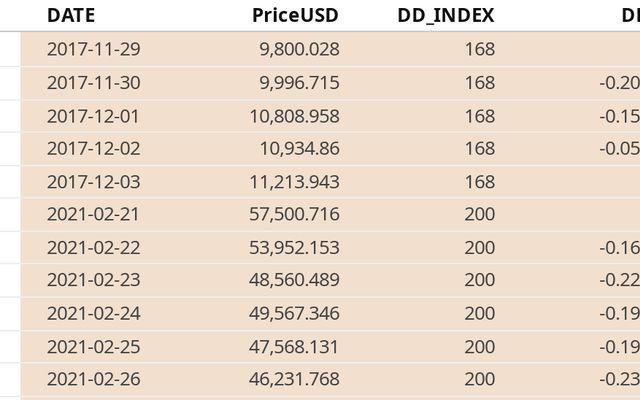The height and width of the screenshot is (400, 640).
Task: Click the 53,952.153 price cell
Action: click(x=295, y=247)
